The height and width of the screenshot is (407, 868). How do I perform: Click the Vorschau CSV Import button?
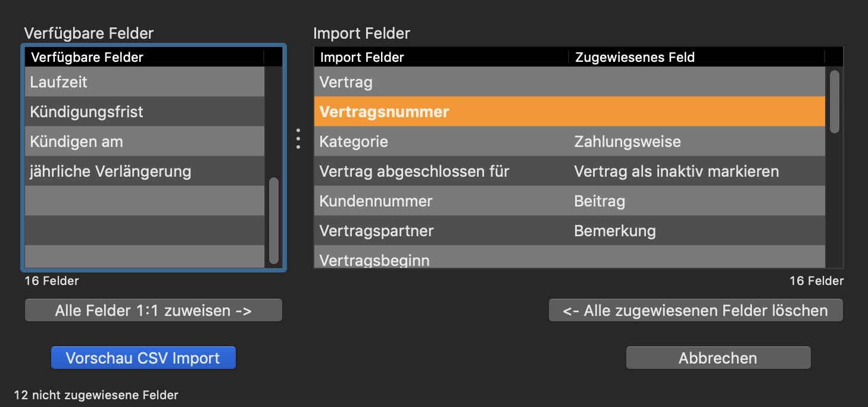click(x=143, y=358)
